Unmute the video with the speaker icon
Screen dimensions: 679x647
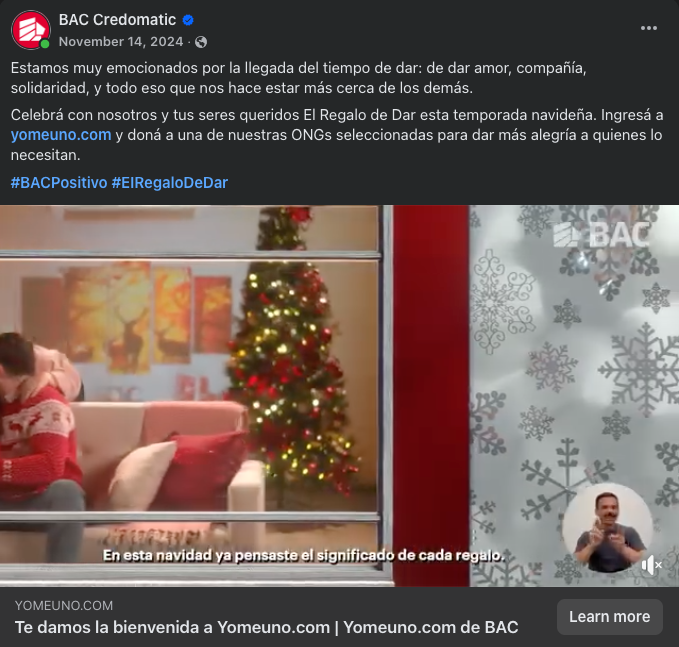pyautogui.click(x=651, y=565)
